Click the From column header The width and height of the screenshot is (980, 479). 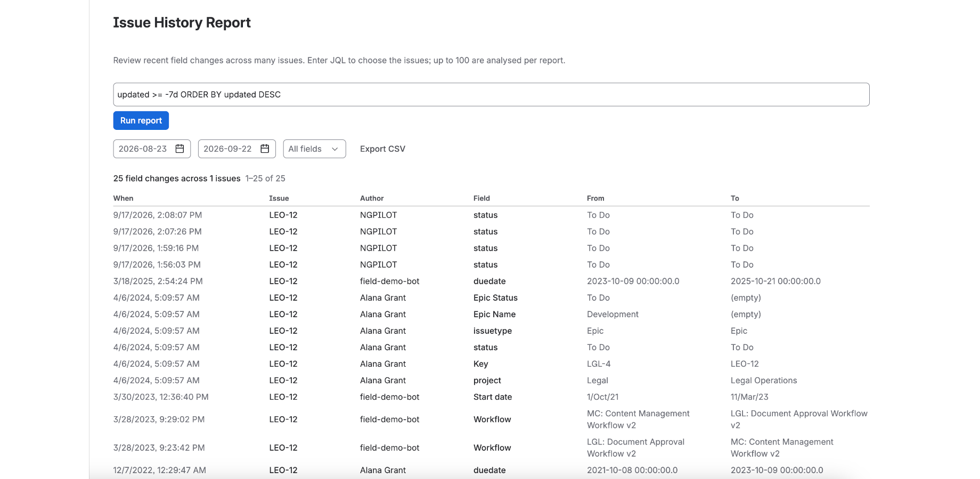(595, 199)
